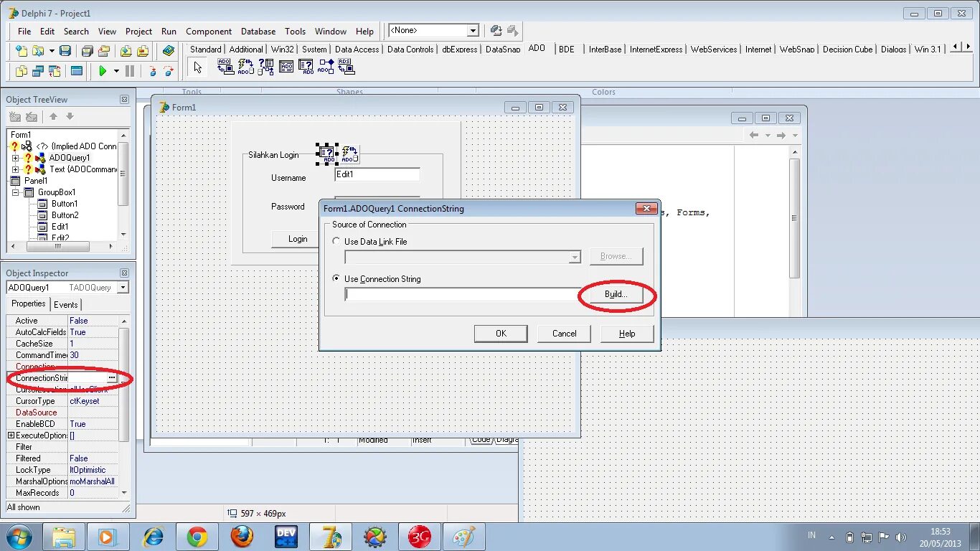The height and width of the screenshot is (551, 980).
Task: Open Help contents book icon
Action: click(169, 51)
